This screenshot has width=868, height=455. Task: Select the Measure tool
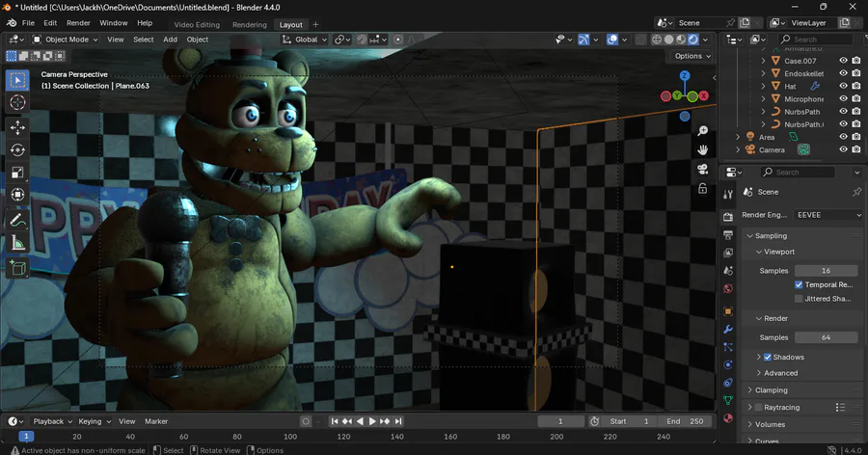[x=17, y=243]
